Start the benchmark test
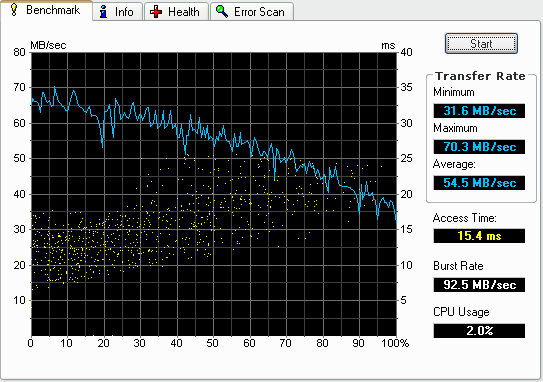543x382 pixels. 481,44
